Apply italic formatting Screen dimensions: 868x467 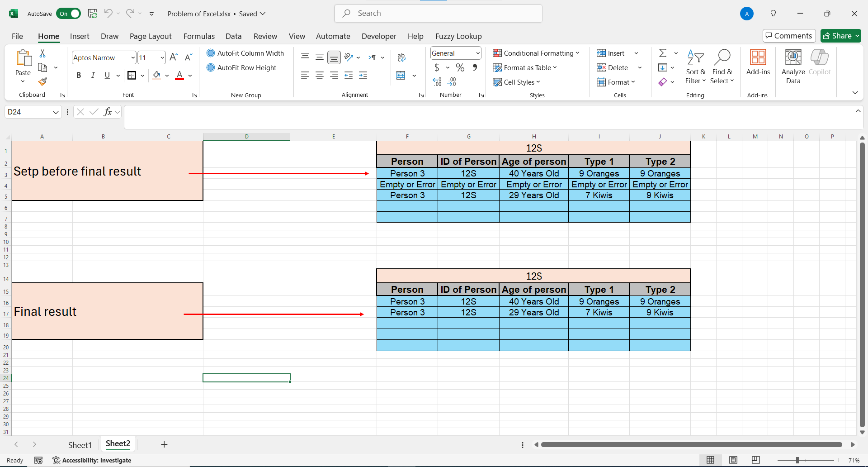(x=93, y=75)
